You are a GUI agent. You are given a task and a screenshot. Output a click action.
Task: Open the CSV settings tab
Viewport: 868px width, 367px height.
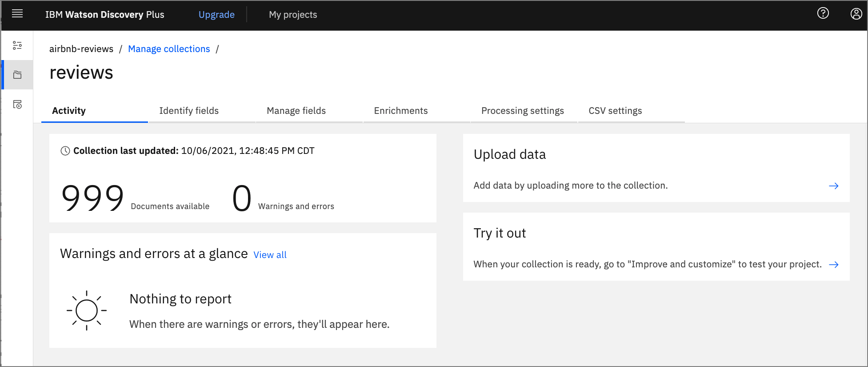615,111
